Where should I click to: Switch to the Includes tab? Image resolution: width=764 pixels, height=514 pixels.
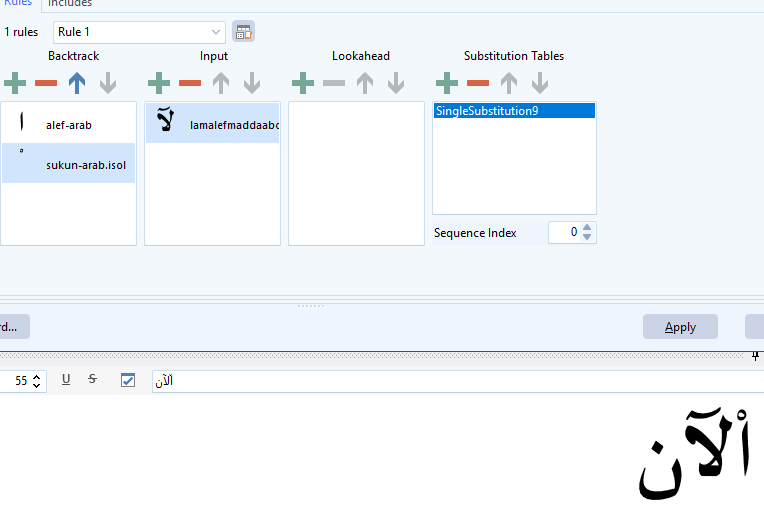pyautogui.click(x=70, y=4)
